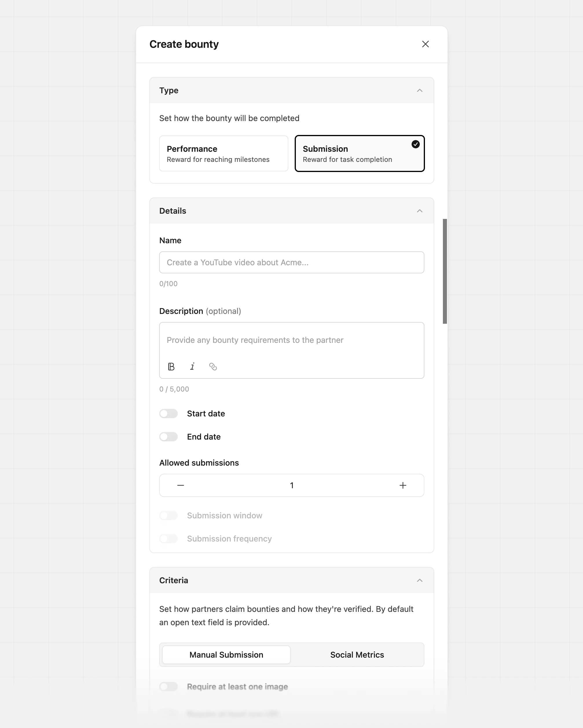Select the Performance bounty type
Image resolution: width=583 pixels, height=728 pixels.
223,153
